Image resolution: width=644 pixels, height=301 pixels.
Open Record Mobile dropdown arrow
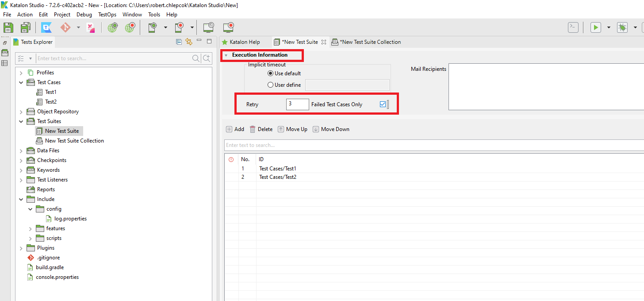192,27
